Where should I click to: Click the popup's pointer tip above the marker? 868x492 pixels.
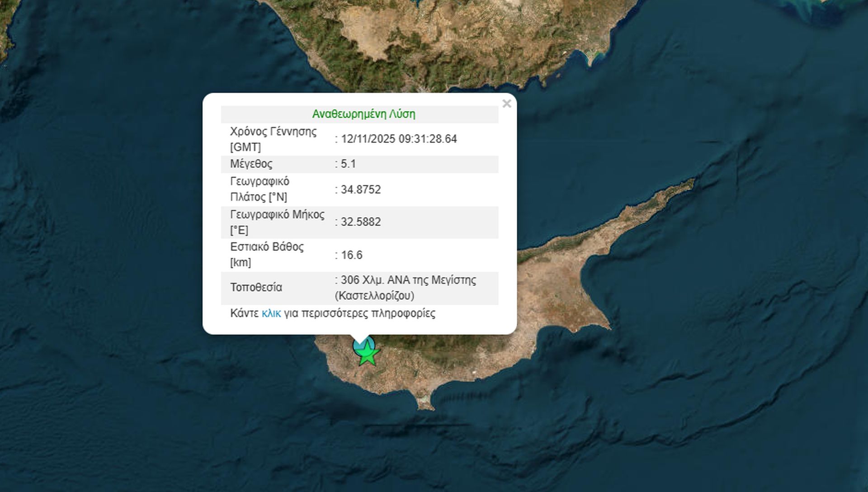click(360, 339)
